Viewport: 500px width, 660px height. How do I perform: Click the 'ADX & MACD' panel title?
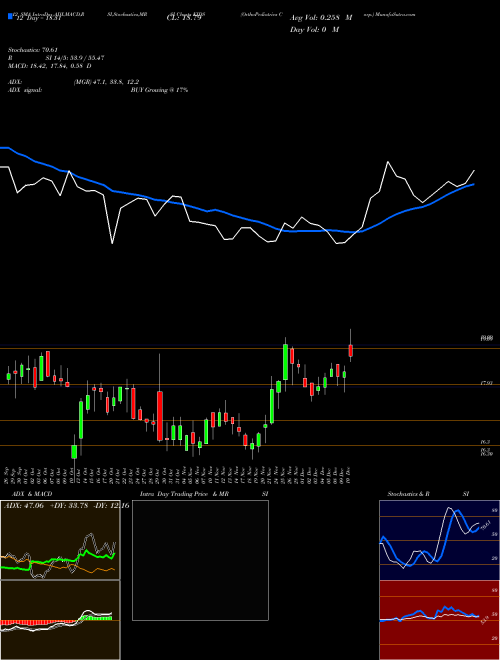coord(32,494)
